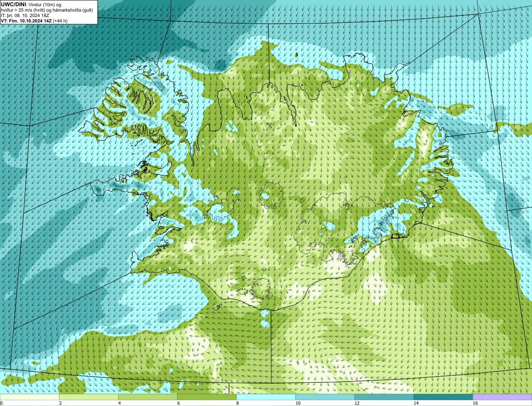The height and width of the screenshot is (406, 532).
Task: Click the turquoise 10–12 m/s legend swatch
Action: 325,397
